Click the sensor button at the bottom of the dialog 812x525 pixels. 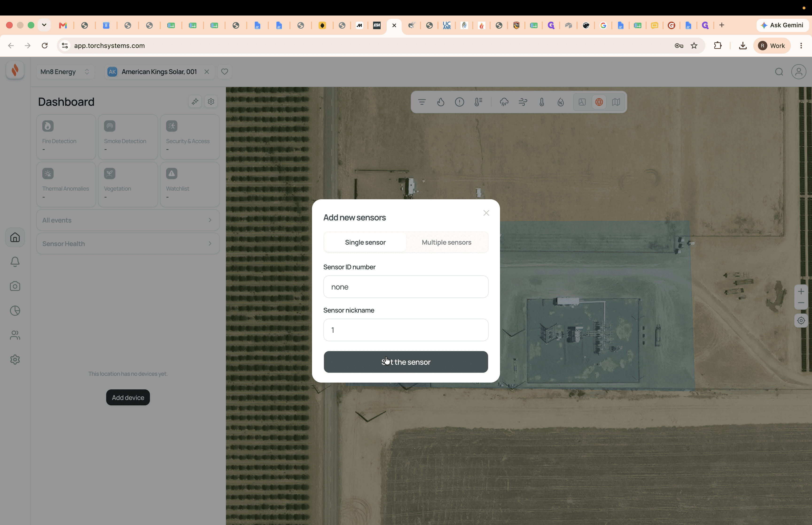[x=406, y=362]
